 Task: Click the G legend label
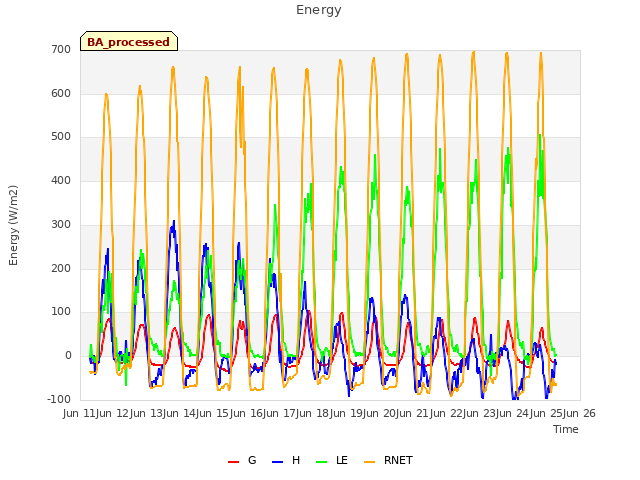click(x=252, y=460)
